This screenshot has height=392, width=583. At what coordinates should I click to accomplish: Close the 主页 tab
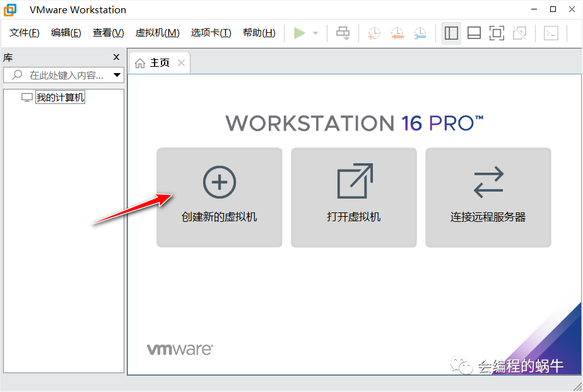(x=181, y=63)
